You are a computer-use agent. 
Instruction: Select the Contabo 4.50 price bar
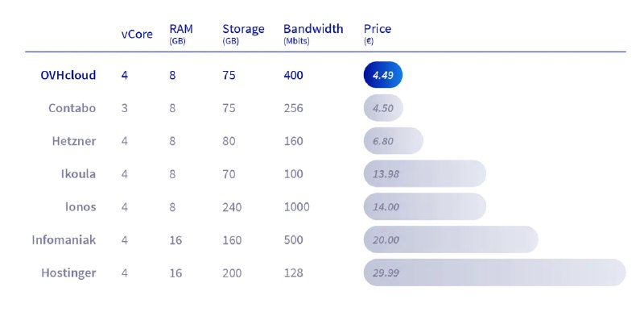383,108
